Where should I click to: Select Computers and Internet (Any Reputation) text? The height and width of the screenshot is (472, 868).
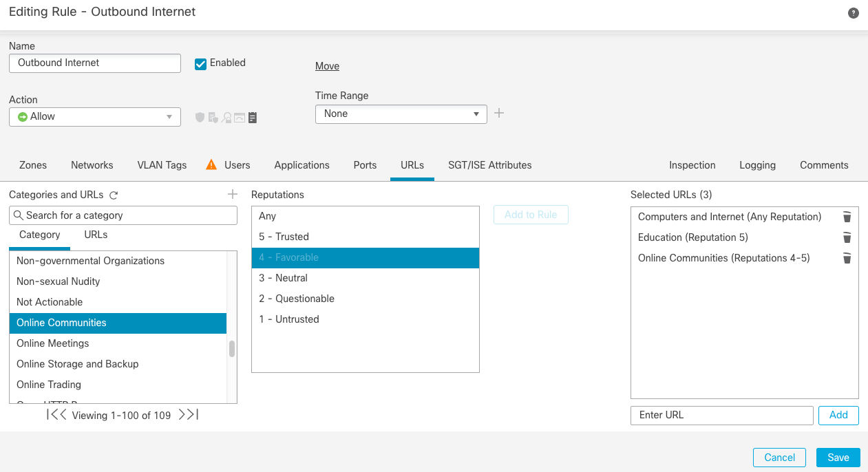(730, 217)
